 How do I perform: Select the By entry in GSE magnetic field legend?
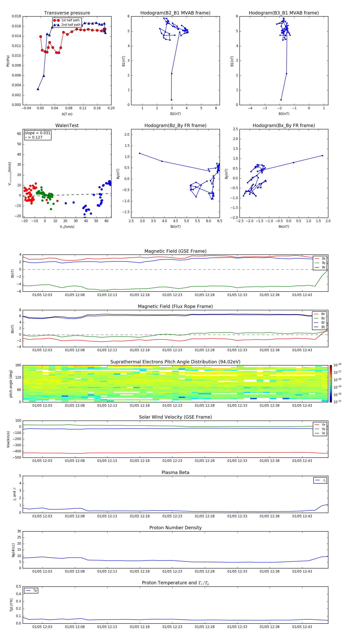(320, 263)
